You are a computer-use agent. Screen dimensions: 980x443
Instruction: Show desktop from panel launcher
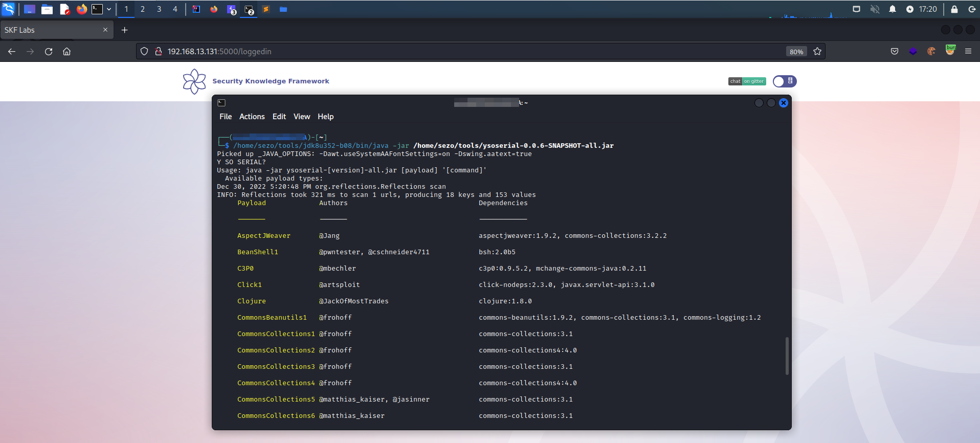tap(30, 9)
